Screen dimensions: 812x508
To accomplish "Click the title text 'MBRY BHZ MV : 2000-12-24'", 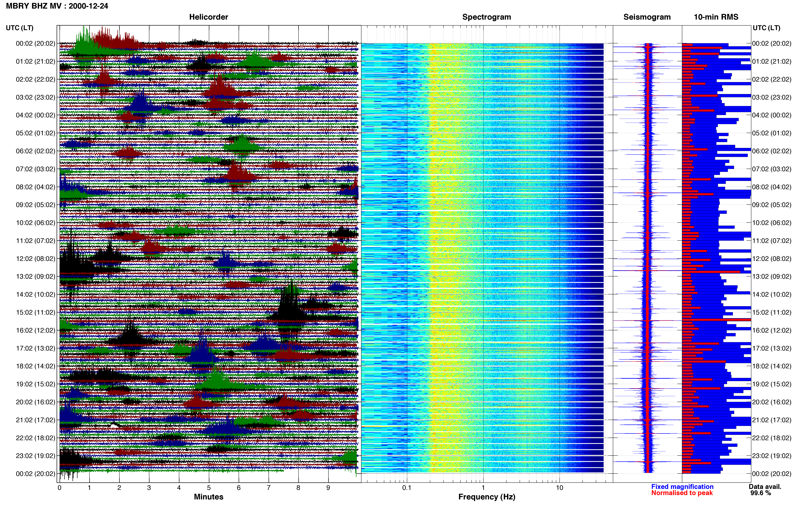I will 57,6.
